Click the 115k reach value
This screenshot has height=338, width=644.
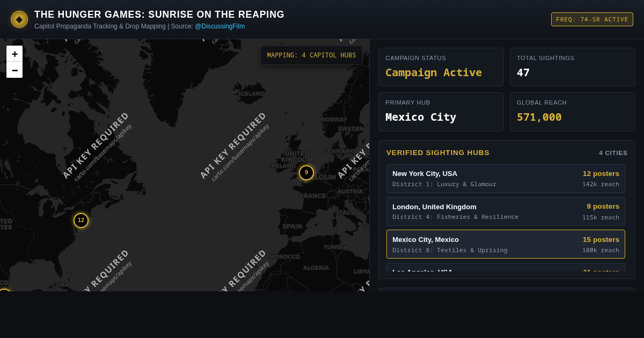coord(601,217)
